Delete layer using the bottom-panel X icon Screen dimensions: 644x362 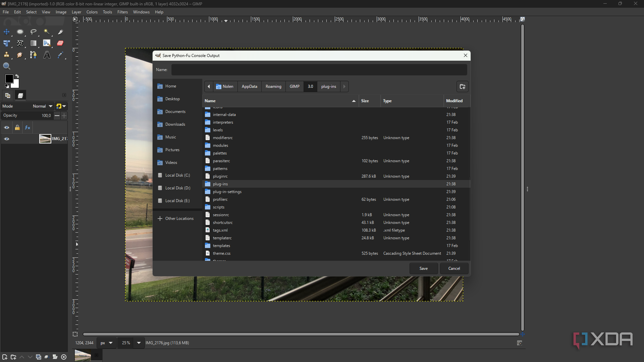point(64,357)
